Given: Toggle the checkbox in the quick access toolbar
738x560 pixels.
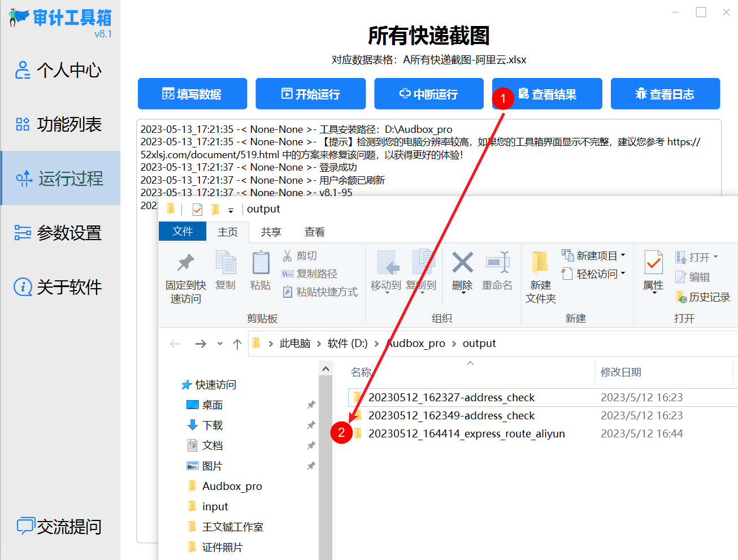Looking at the screenshot, I should pyautogui.click(x=197, y=209).
